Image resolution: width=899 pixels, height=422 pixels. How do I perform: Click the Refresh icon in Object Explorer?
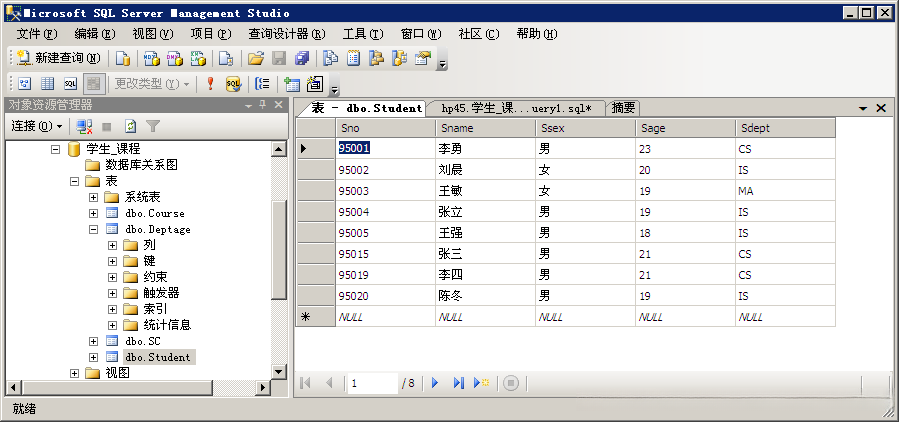click(x=130, y=126)
